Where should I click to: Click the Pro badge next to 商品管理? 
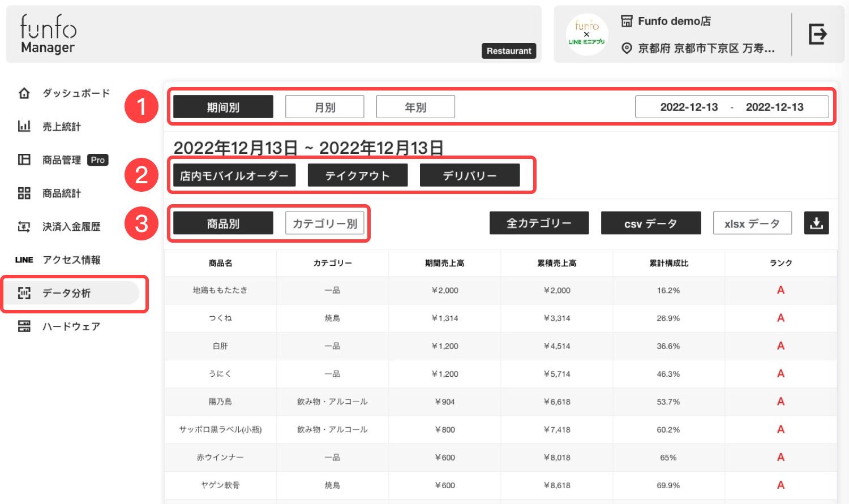[98, 160]
